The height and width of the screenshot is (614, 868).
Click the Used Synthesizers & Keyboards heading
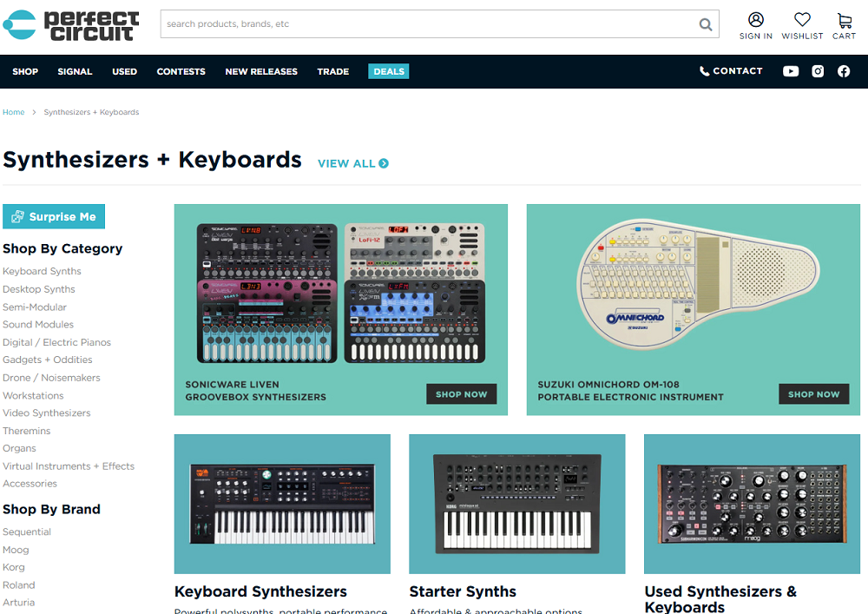click(720, 599)
